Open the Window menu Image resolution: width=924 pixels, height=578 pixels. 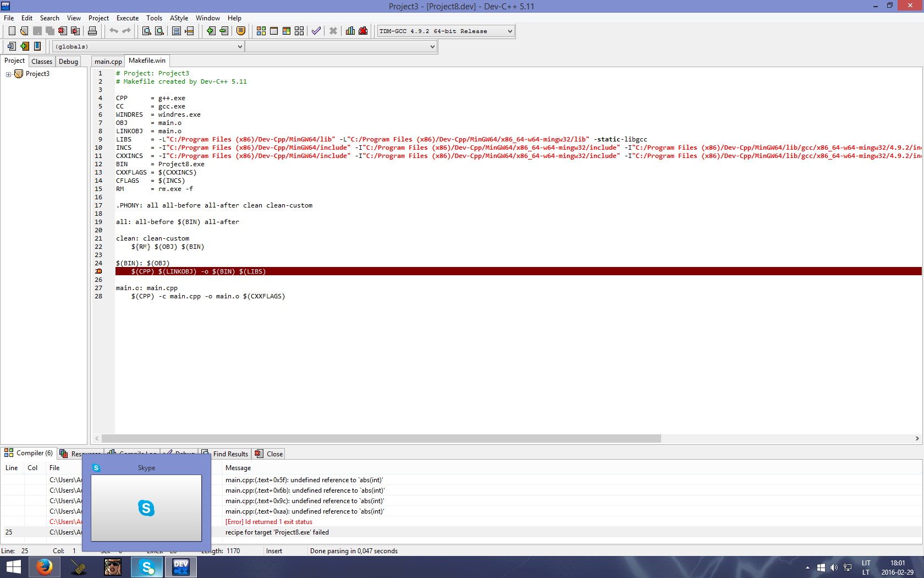tap(208, 18)
